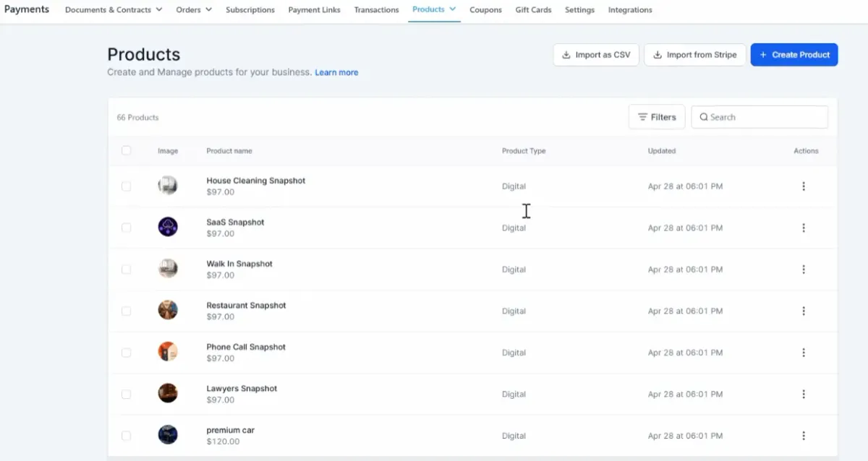The height and width of the screenshot is (461, 868).
Task: Check the Restaurant Snapshot row checkbox
Action: pos(127,311)
